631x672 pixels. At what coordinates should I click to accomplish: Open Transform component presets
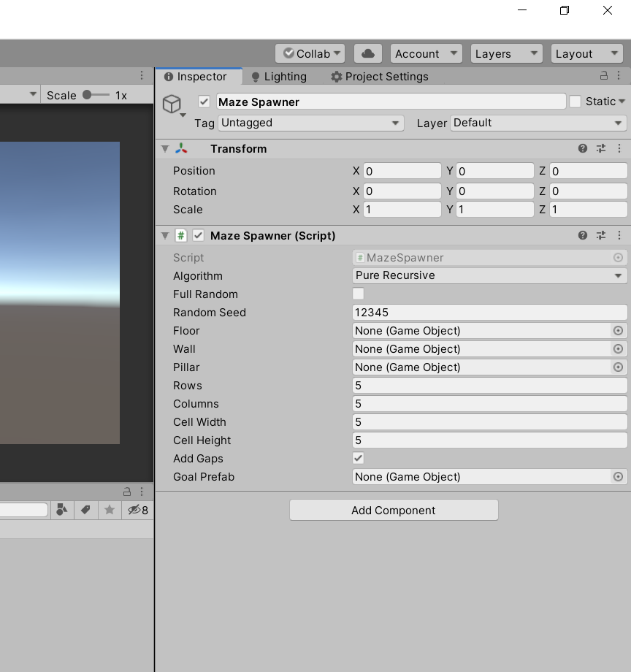(601, 148)
